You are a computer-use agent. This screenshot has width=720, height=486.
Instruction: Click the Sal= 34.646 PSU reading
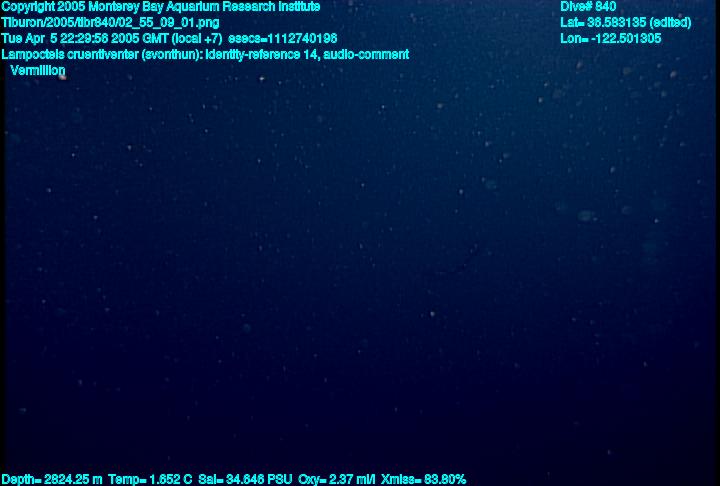tap(245, 480)
